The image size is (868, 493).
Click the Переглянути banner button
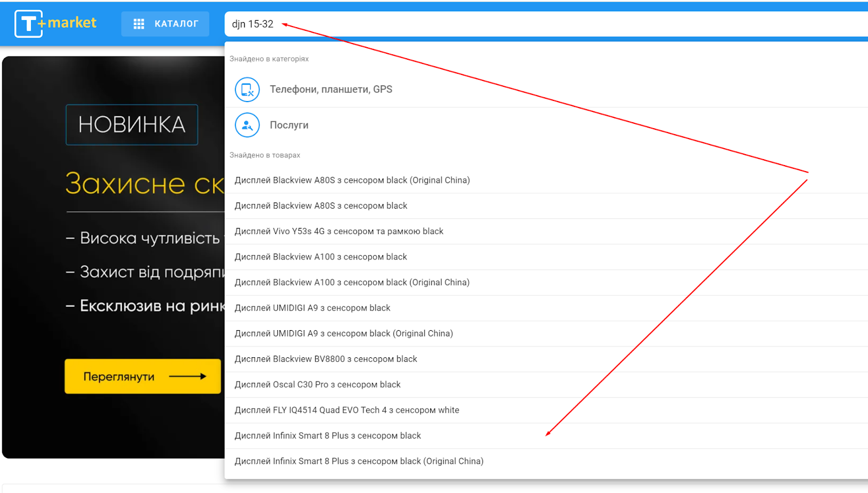(143, 376)
